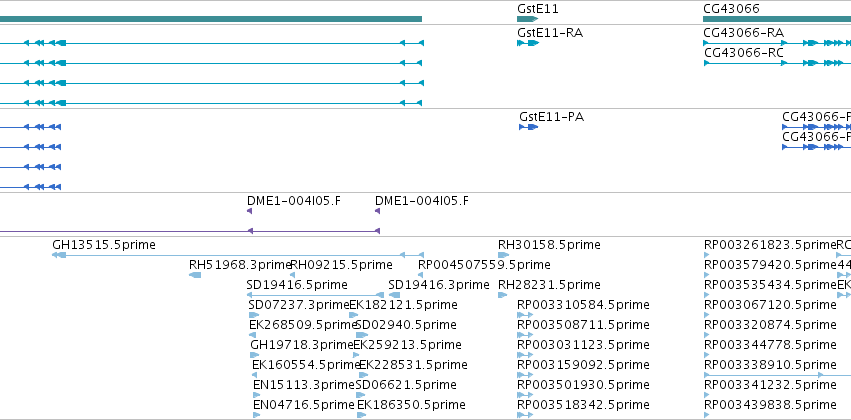This screenshot has height=420, width=851.
Task: Click the SD19416.3prime EST label
Action: point(439,285)
